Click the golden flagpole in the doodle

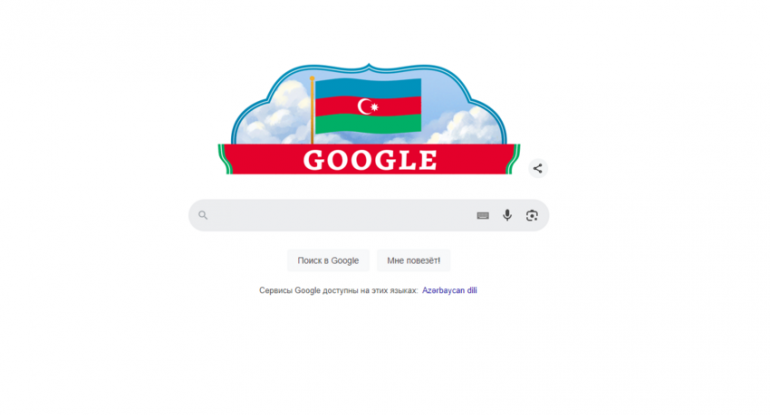click(312, 110)
